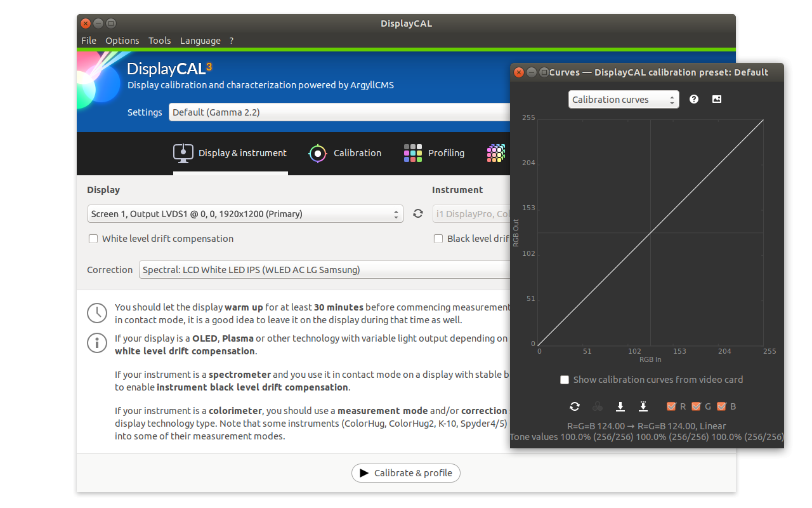Click the Calibrate & profile button

point(406,473)
